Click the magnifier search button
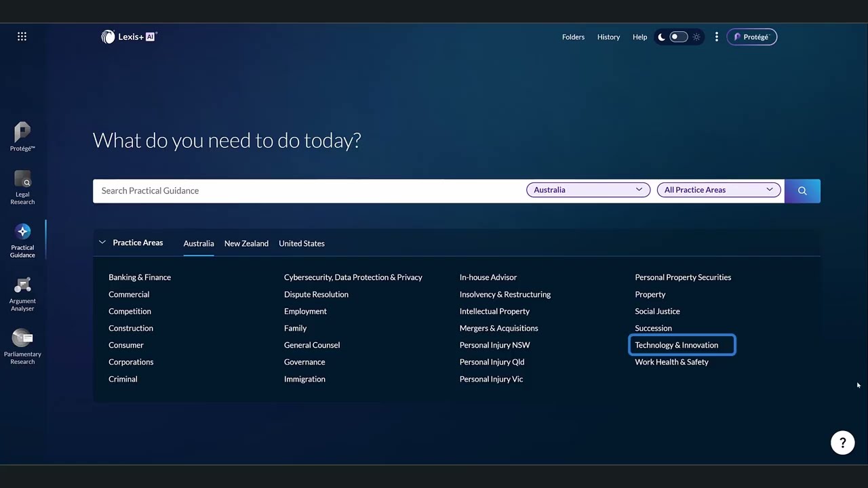Image resolution: width=868 pixels, height=488 pixels. 802,191
